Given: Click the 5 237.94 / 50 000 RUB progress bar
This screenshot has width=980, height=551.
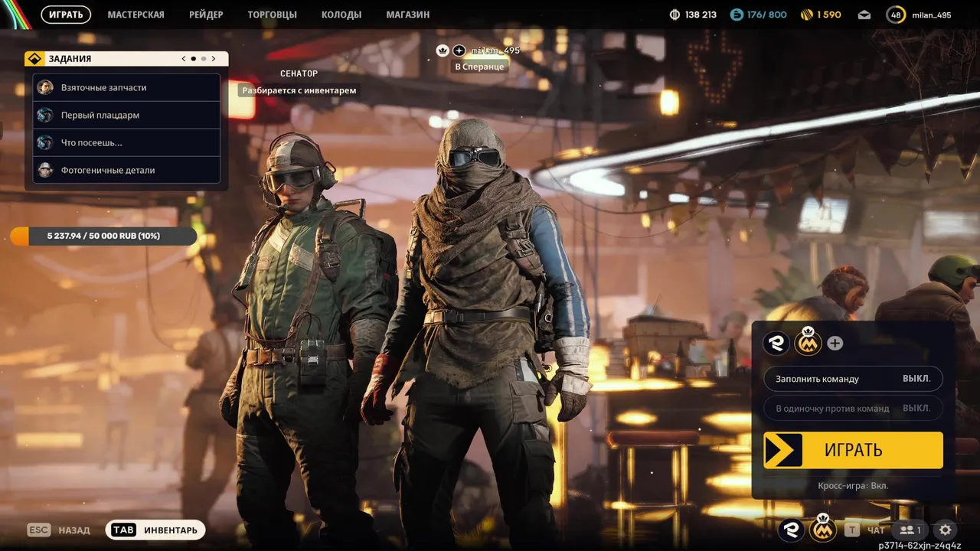Looking at the screenshot, I should tap(103, 236).
